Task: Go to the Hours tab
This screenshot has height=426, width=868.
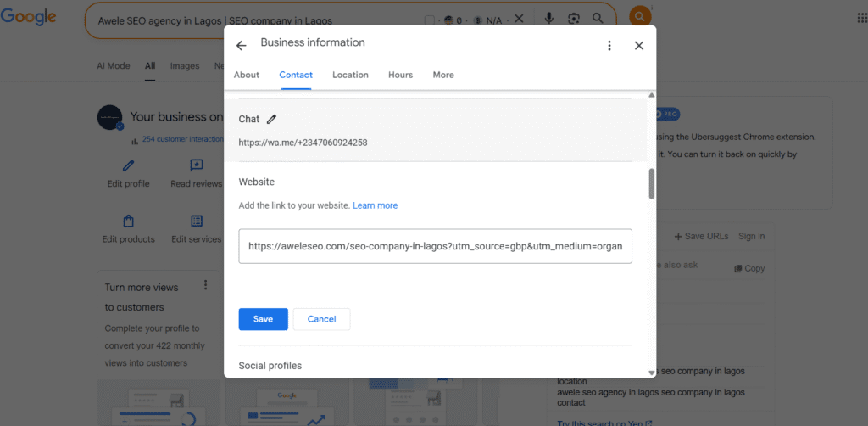Action: click(x=400, y=75)
